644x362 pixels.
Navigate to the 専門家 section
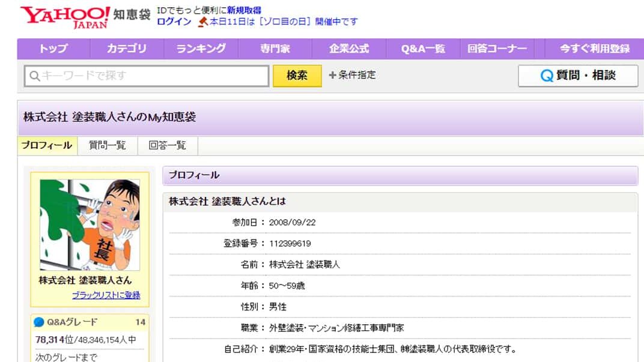point(274,49)
